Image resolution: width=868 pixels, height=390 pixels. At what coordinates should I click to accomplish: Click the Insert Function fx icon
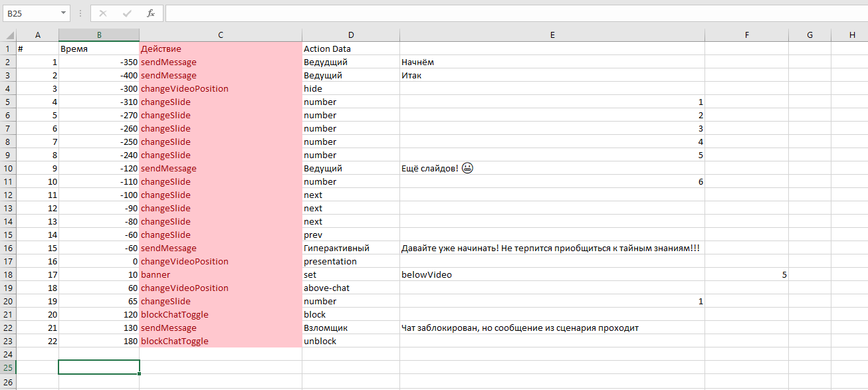(151, 13)
